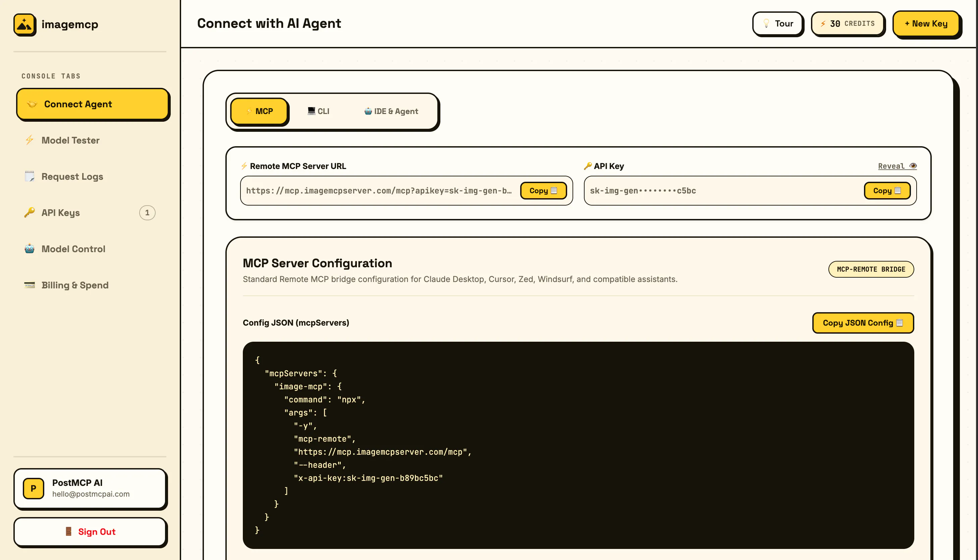Image resolution: width=978 pixels, height=560 pixels.
Task: Open the 30 credits balance
Action: [848, 23]
